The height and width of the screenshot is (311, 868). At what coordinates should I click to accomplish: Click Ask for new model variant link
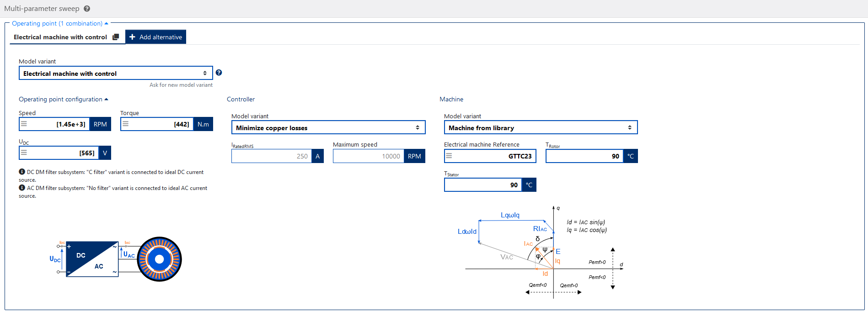tap(181, 85)
